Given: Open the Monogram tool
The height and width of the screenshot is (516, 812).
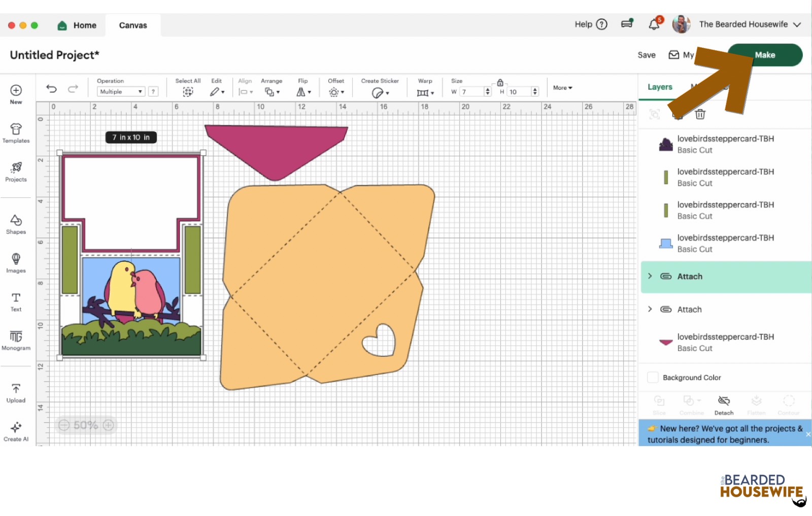Looking at the screenshot, I should 16,340.
